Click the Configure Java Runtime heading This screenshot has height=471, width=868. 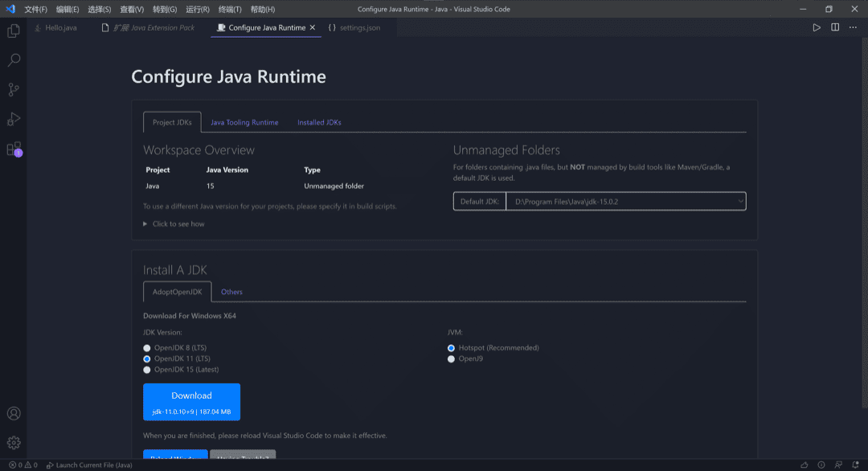tap(228, 76)
